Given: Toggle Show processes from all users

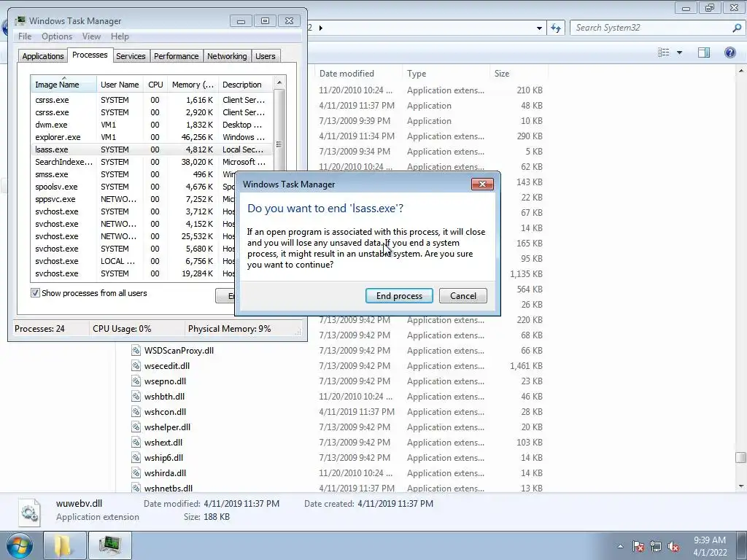Looking at the screenshot, I should 35,293.
